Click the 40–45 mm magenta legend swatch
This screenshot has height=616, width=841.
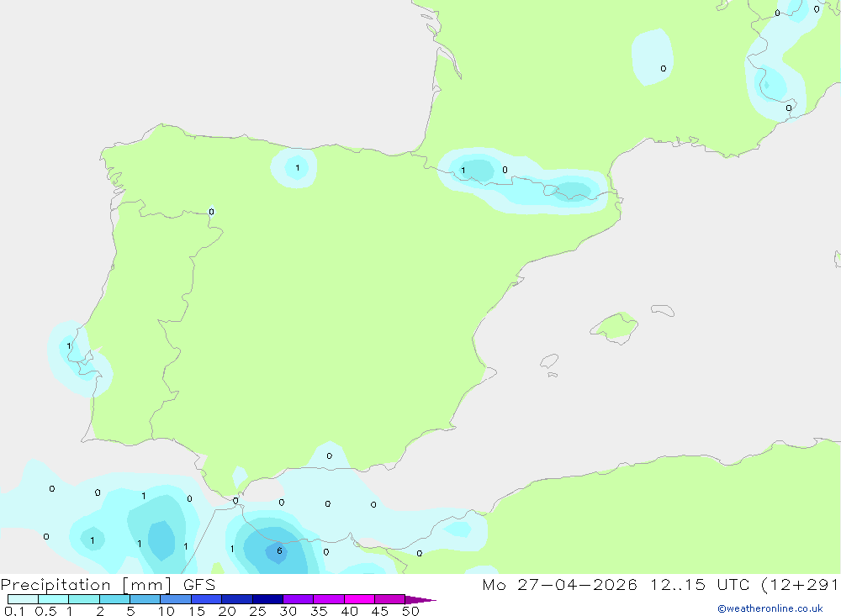[x=359, y=599]
